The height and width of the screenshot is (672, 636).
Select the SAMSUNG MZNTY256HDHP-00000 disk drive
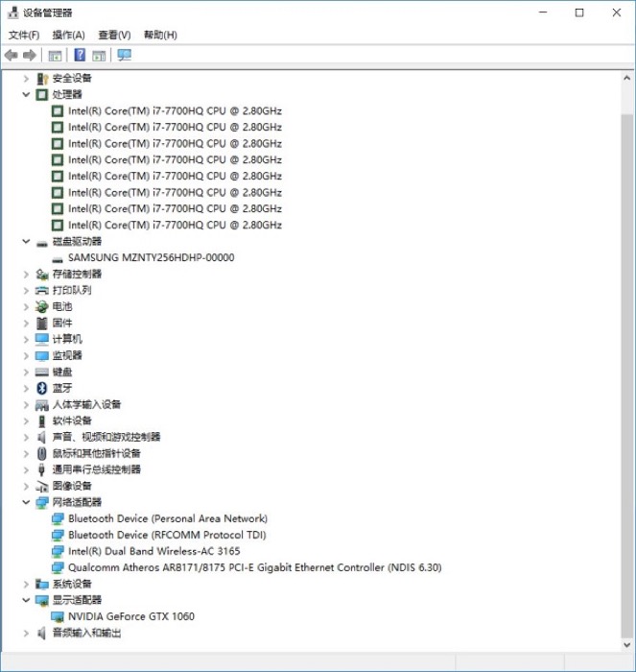pyautogui.click(x=151, y=257)
